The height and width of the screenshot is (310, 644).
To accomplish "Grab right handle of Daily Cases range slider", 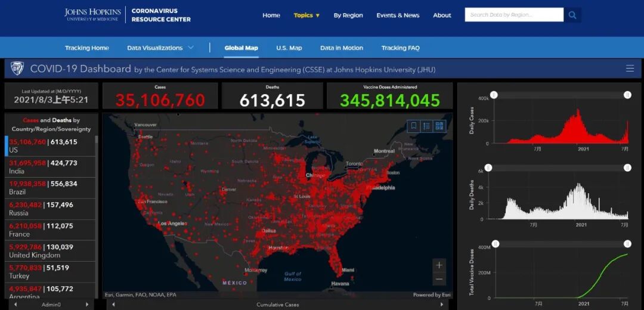I will tap(627, 95).
